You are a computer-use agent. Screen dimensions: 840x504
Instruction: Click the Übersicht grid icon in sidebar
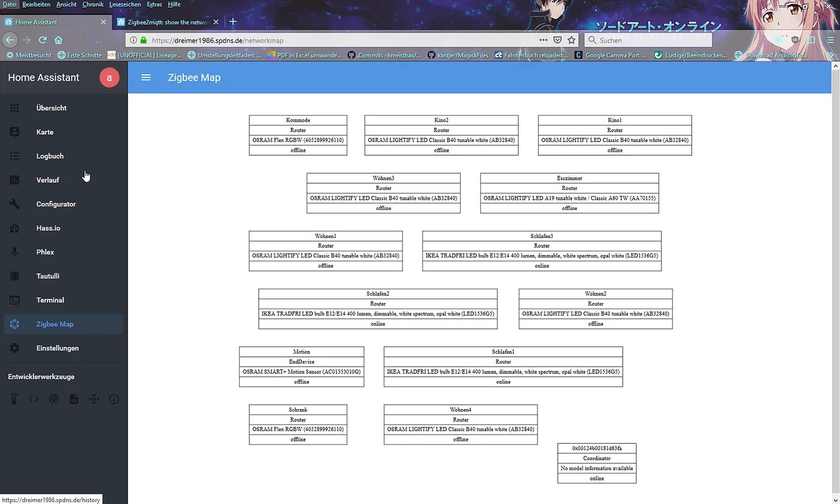(x=15, y=108)
